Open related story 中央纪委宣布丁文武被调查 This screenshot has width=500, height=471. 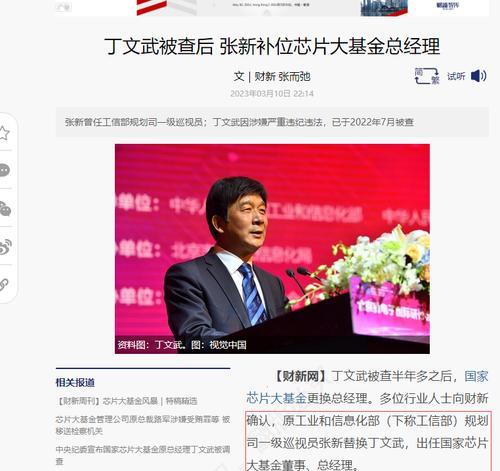point(143,455)
